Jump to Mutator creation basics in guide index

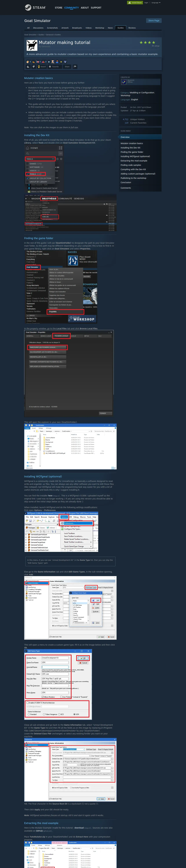(132, 144)
